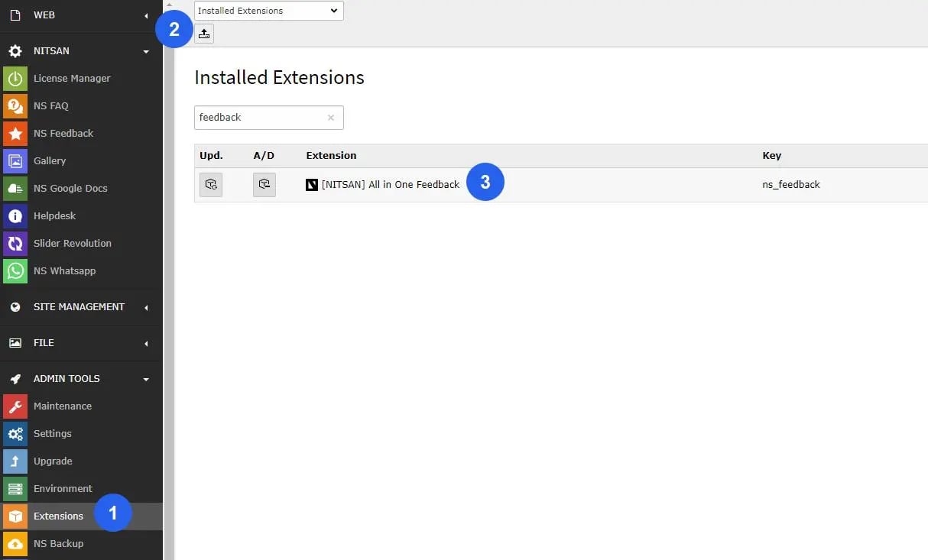Select NS Backup menu label
The image size is (928, 560).
coord(59,543)
